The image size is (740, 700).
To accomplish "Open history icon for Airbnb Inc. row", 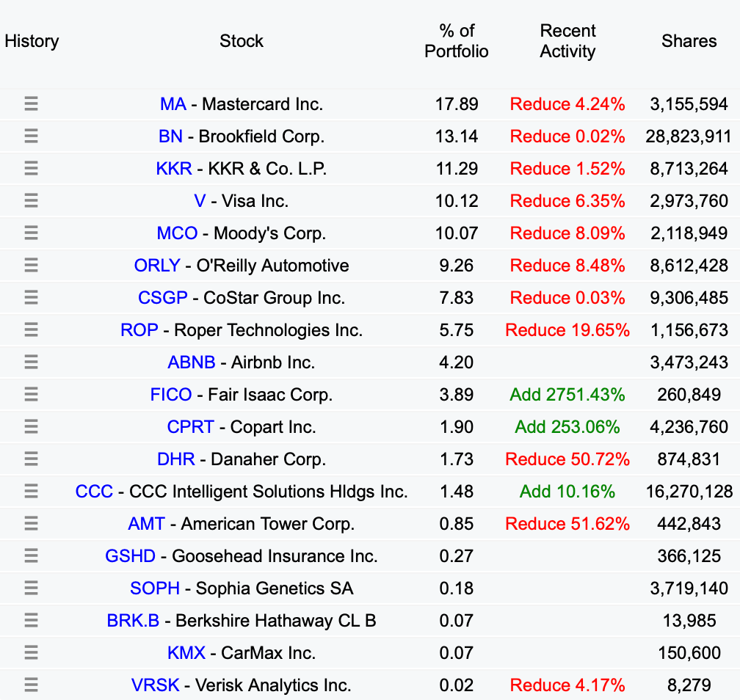I will 31,362.
